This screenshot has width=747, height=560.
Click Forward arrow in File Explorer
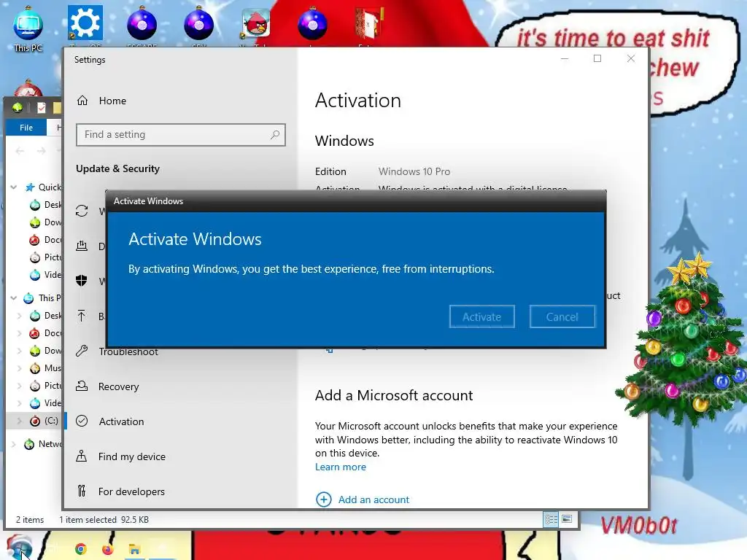[x=42, y=151]
